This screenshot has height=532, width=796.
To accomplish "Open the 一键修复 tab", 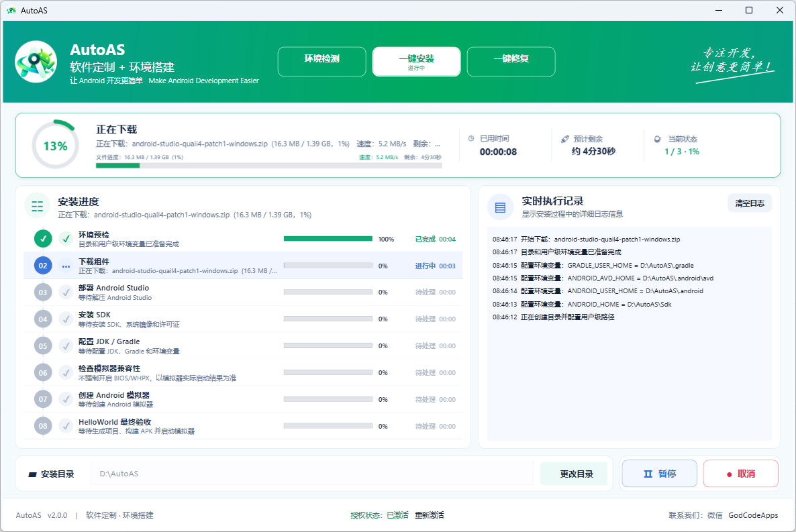I will [511, 62].
